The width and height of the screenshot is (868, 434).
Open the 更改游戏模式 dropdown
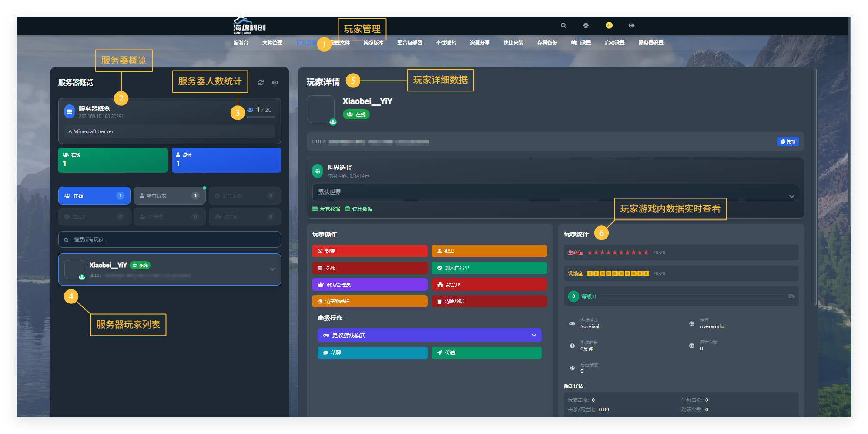pyautogui.click(x=429, y=335)
